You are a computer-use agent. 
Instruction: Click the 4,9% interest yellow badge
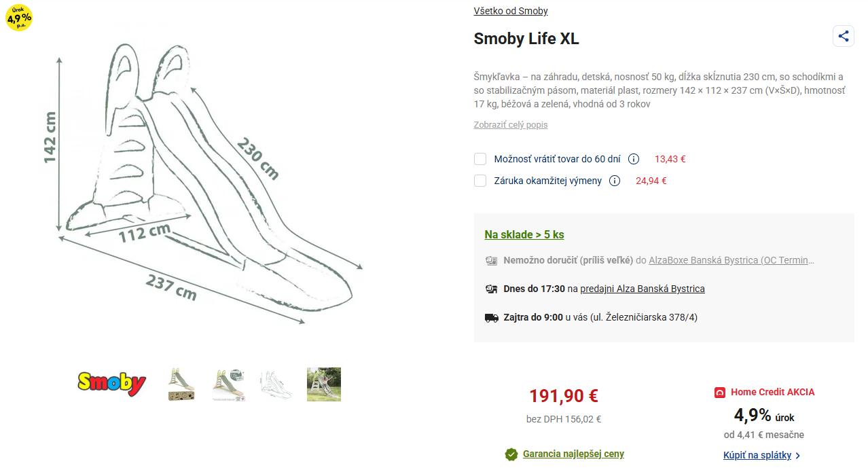tap(18, 17)
